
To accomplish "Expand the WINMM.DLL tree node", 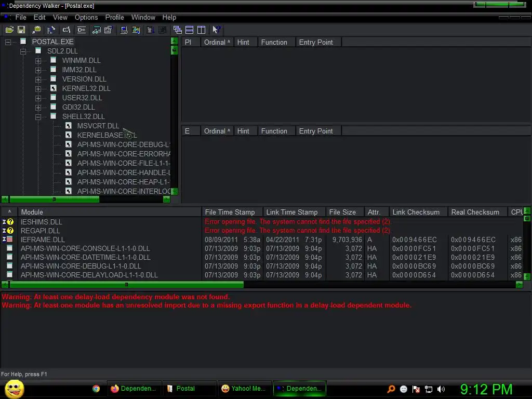I will pos(38,61).
